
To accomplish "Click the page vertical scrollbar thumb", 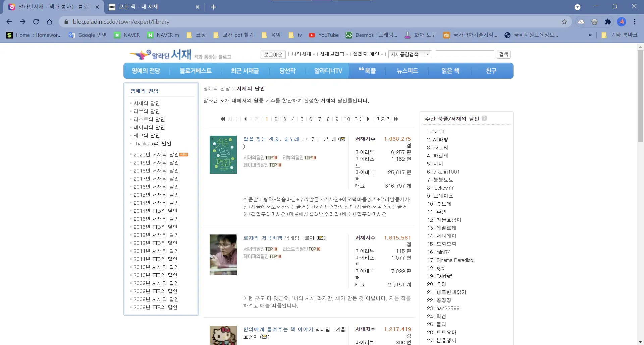I will point(640,96).
